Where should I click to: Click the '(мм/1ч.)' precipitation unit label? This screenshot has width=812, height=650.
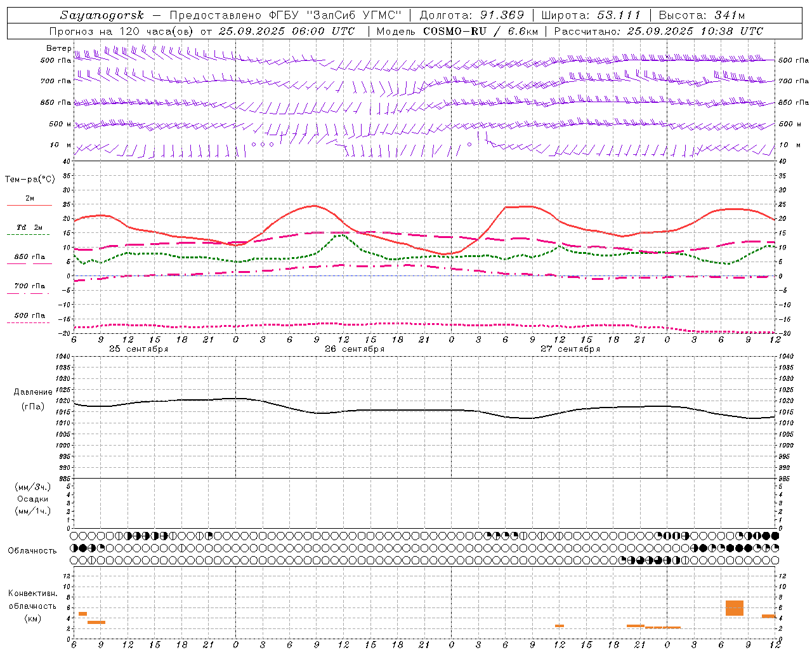coord(33,511)
